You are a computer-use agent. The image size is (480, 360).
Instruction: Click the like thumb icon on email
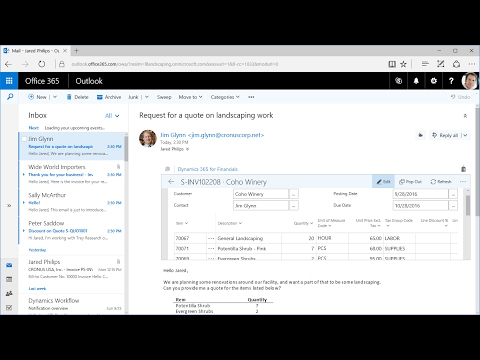click(x=420, y=135)
